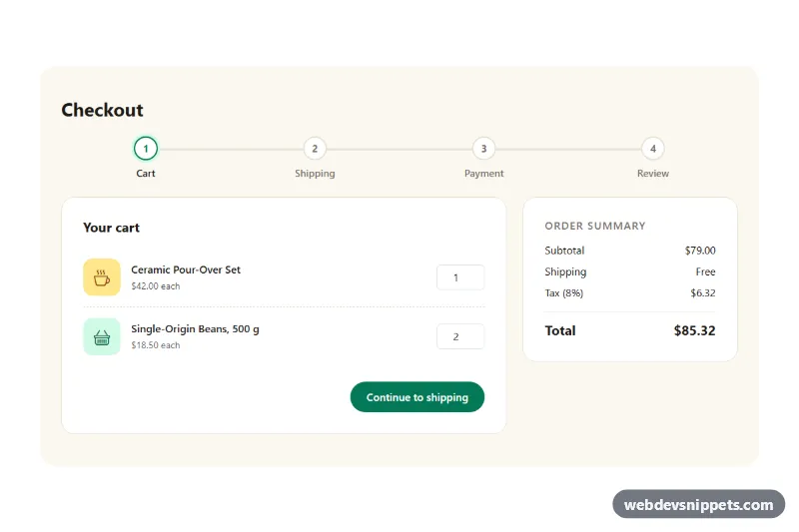This screenshot has height=532, width=799.
Task: Click the Continue to shipping button
Action: pos(417,397)
